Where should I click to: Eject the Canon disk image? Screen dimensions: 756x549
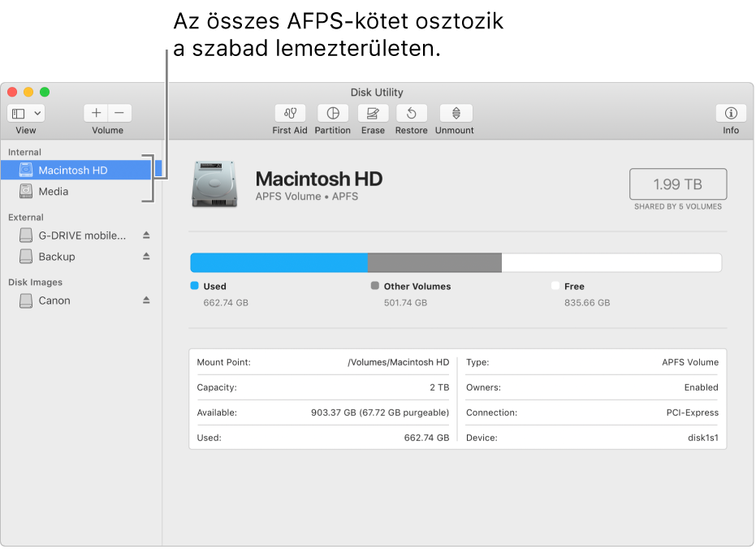(x=146, y=300)
